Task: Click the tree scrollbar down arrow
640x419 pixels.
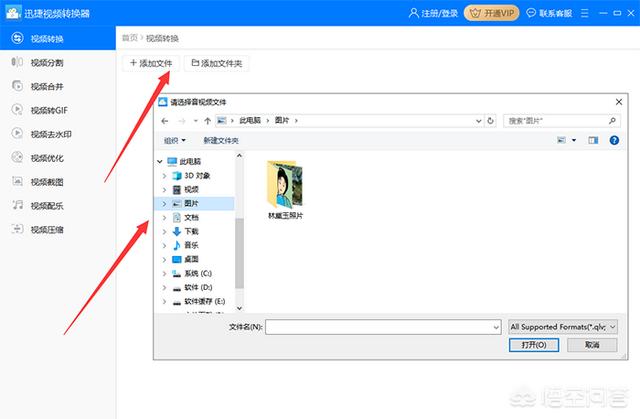Action: click(240, 308)
